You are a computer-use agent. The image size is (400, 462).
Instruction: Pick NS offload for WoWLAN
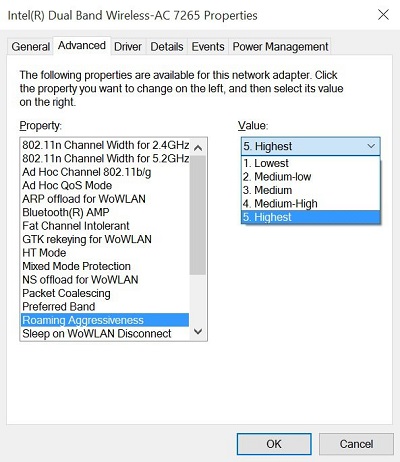[x=105, y=280]
